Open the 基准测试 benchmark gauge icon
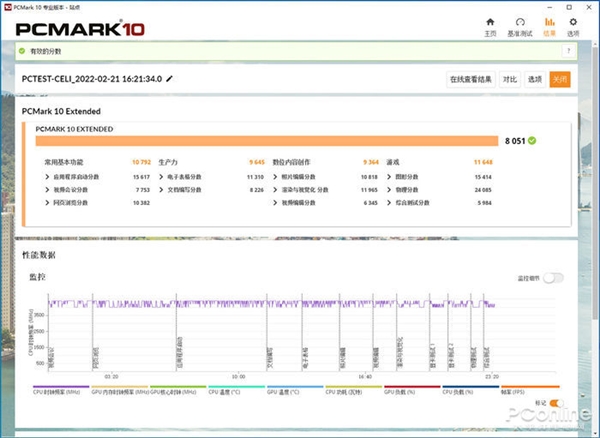The width and height of the screenshot is (600, 438). (x=520, y=22)
